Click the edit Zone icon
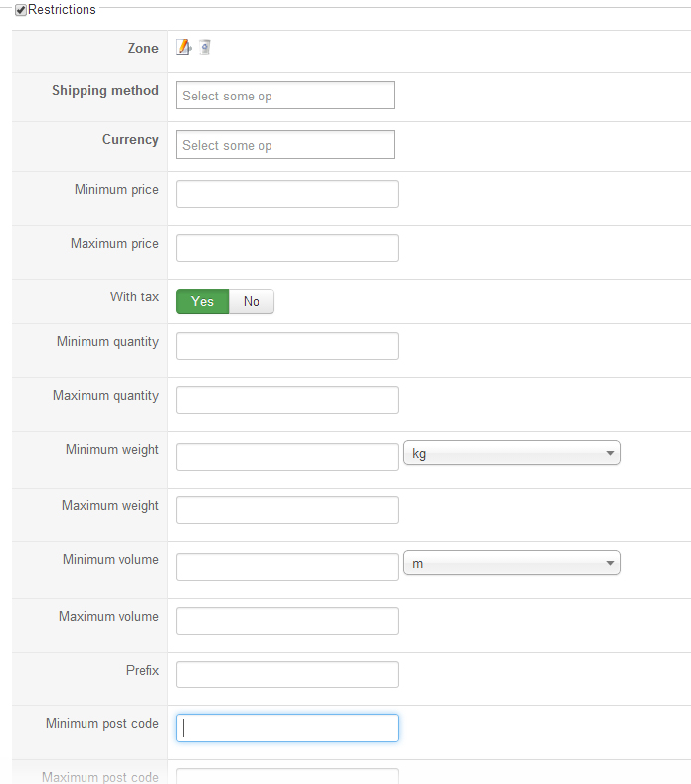Screen dimensions: 691x784 [x=183, y=47]
